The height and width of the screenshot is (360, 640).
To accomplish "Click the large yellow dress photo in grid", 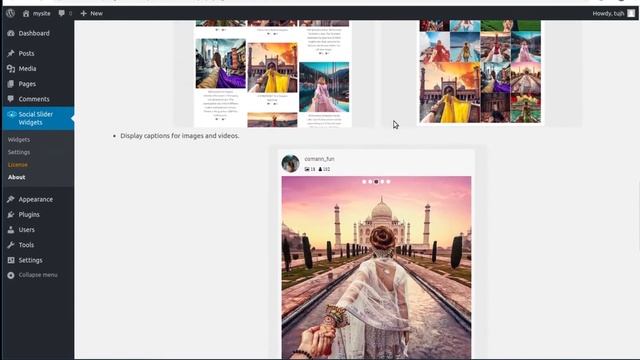I will click(450, 92).
